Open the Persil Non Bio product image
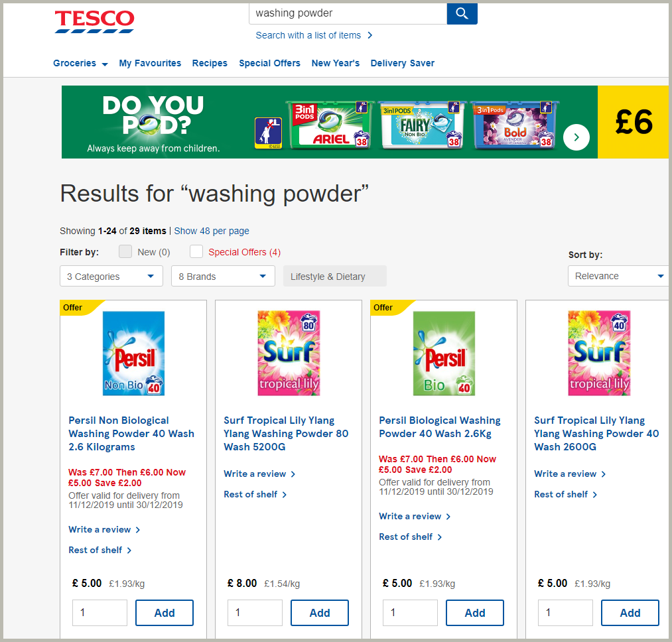Screen dimensions: 672x642 click(x=133, y=353)
